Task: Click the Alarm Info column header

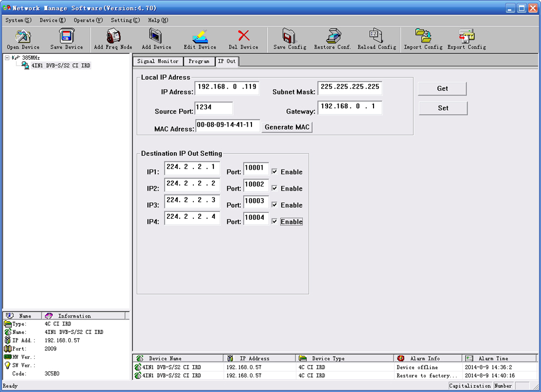Action: pyautogui.click(x=428, y=359)
